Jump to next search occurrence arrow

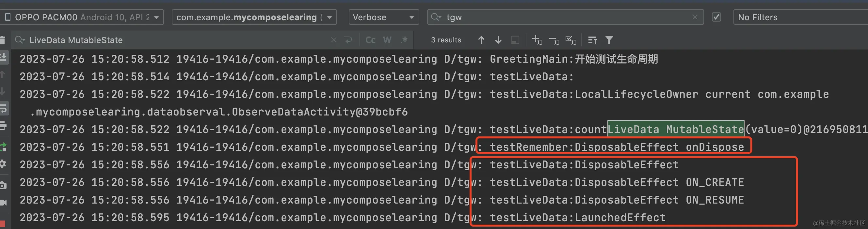click(498, 40)
